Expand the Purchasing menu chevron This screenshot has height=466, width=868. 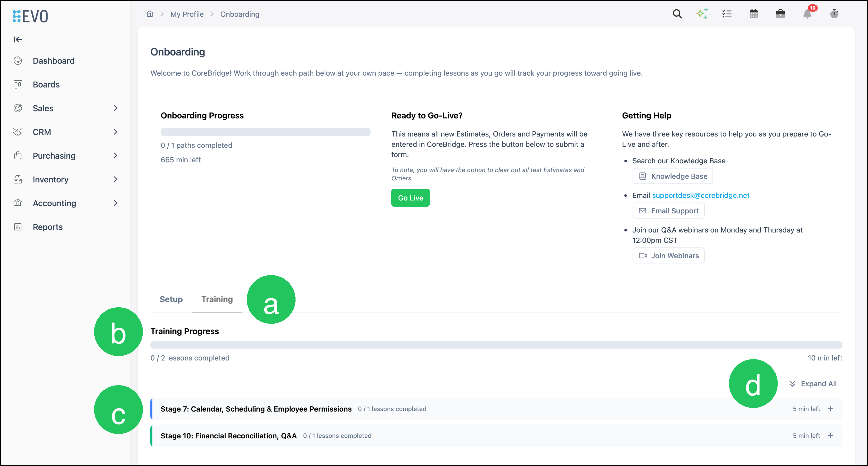(x=116, y=155)
